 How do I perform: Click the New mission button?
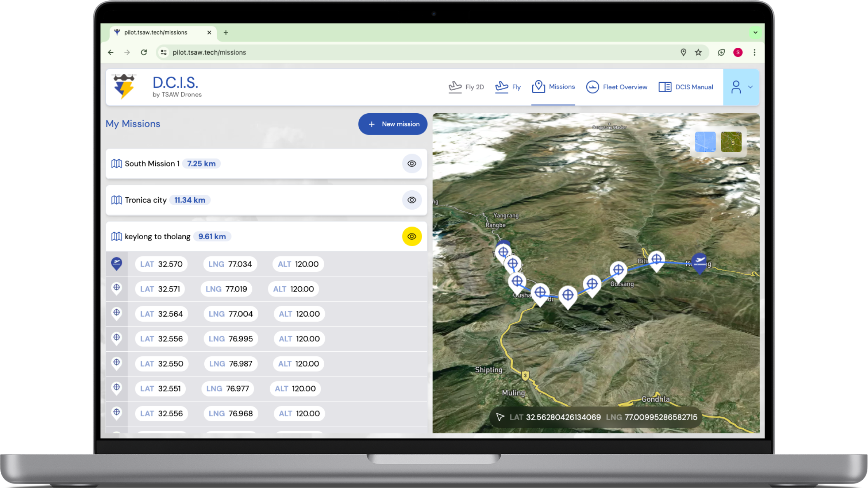click(393, 124)
